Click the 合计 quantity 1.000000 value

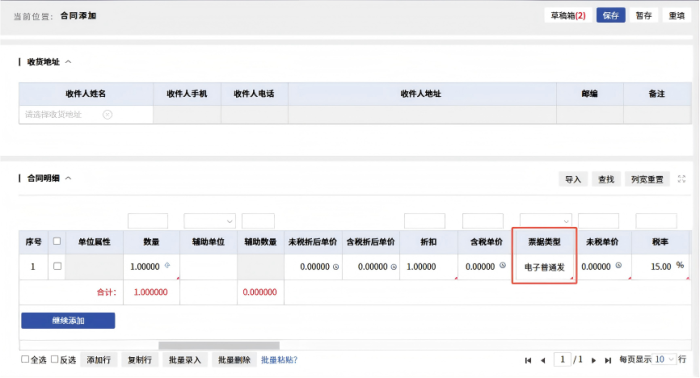point(151,292)
